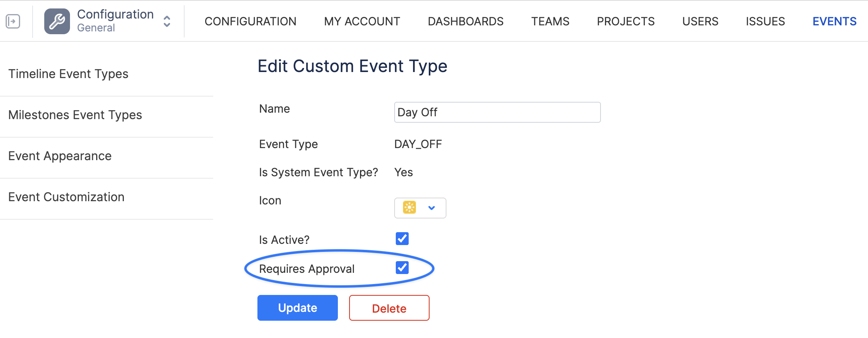Uncheck the Requires Approval checkbox
This screenshot has width=868, height=338.
[402, 268]
